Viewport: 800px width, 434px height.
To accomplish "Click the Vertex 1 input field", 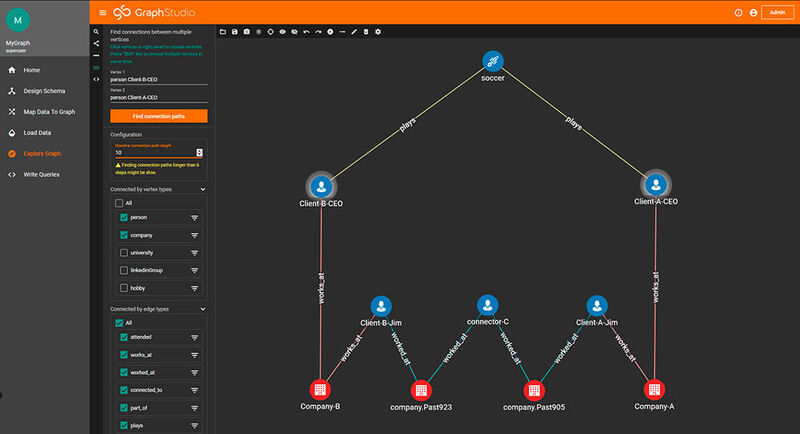I will (158, 79).
